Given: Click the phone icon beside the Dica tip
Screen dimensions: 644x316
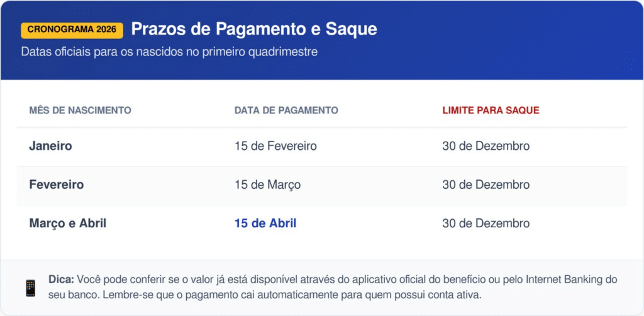Looking at the screenshot, I should (30, 288).
